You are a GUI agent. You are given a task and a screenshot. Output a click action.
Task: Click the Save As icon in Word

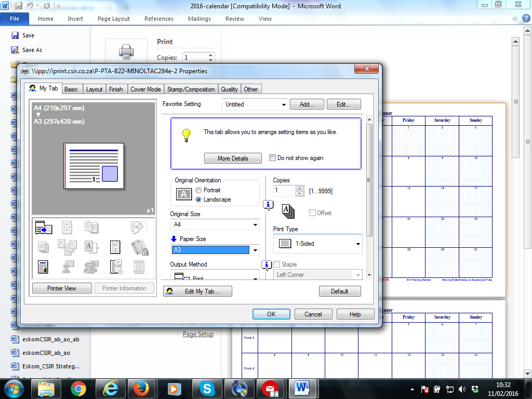[15, 50]
